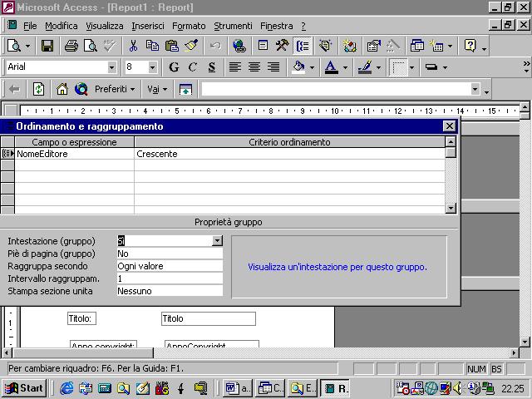Open the Report View dropdown arrow
The image size is (532, 399).
27,46
